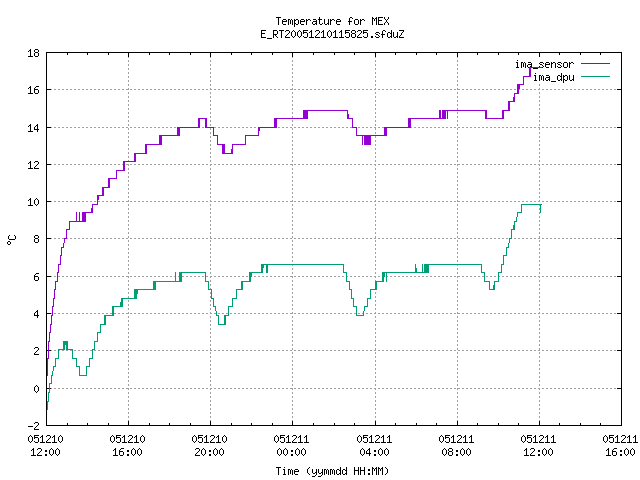Click the ima_sensor legend label
This screenshot has height=480, width=640.
(x=544, y=64)
